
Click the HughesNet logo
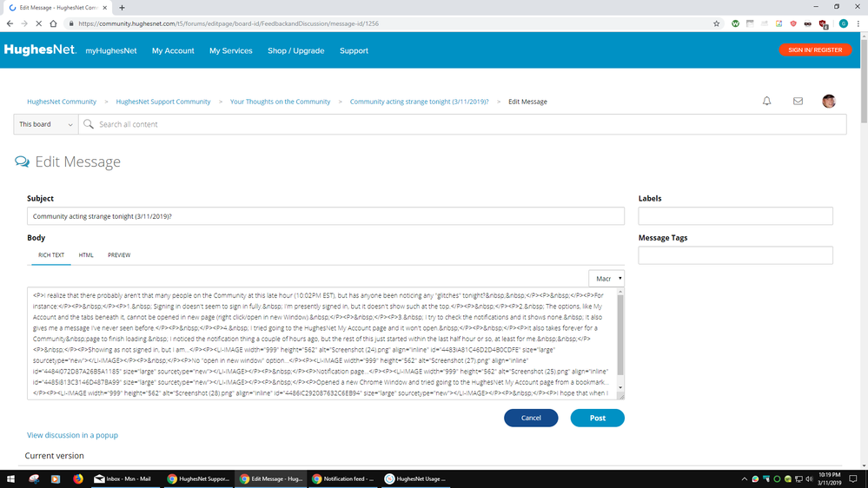pyautogui.click(x=41, y=50)
